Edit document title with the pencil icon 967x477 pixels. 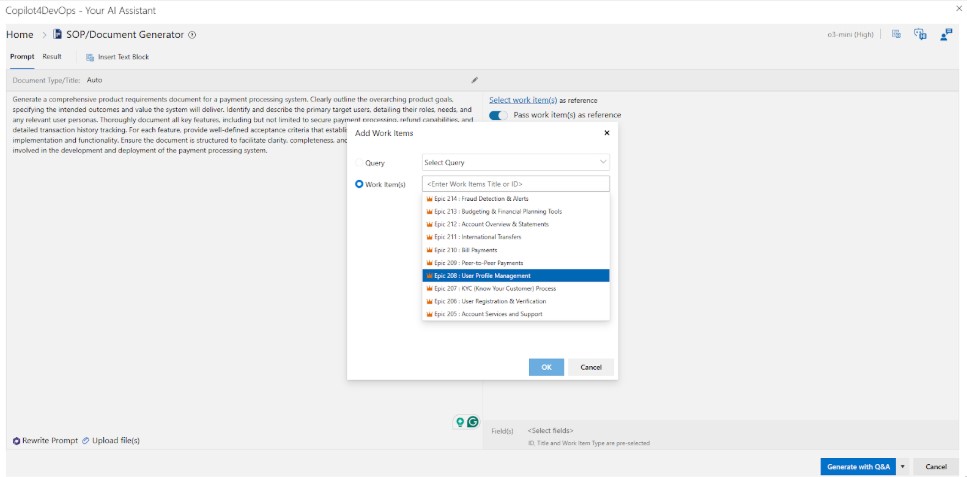[x=475, y=80]
